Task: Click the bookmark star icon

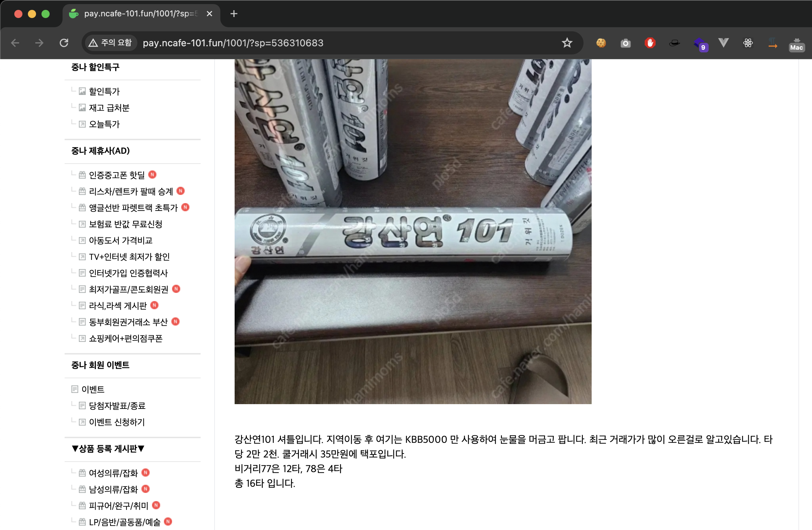Action: tap(567, 43)
